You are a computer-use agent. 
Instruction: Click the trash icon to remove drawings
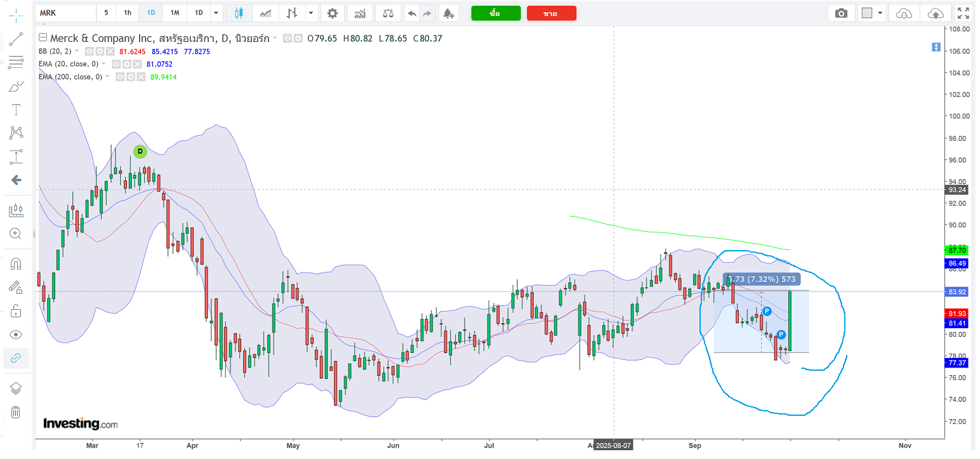[x=16, y=413]
